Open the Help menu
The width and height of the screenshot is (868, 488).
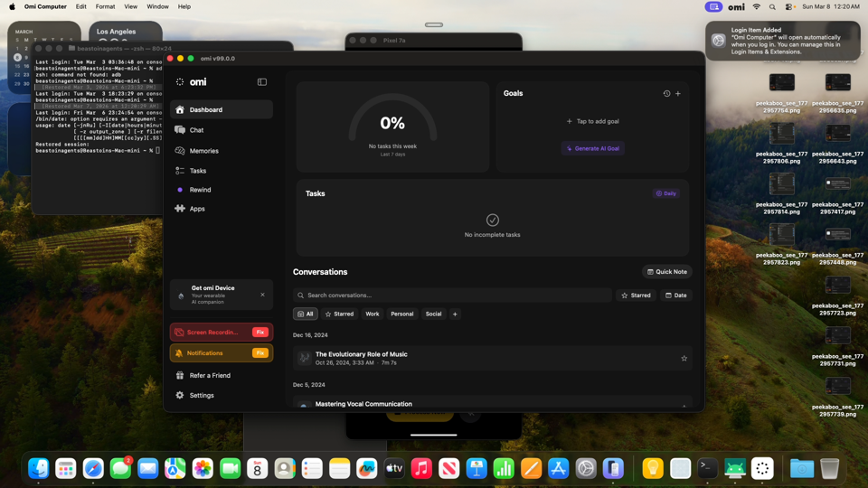tap(184, 6)
